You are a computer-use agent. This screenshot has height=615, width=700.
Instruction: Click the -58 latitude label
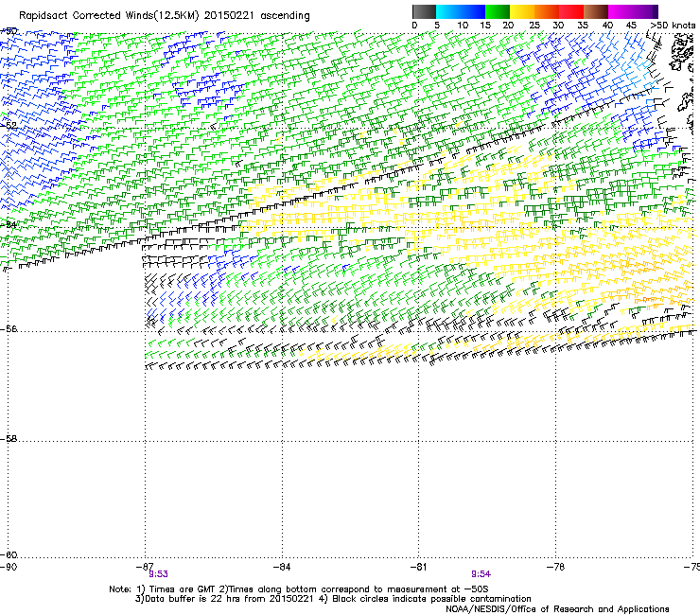[9, 439]
